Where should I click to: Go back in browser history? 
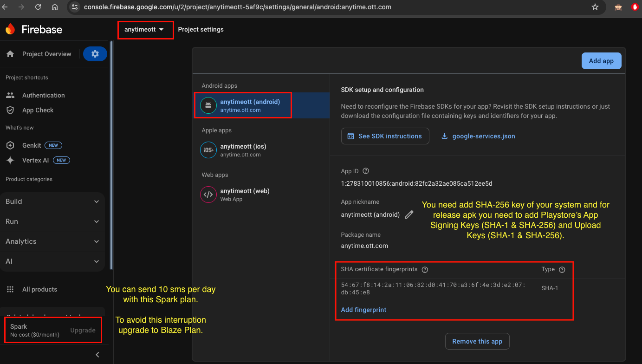[5, 7]
